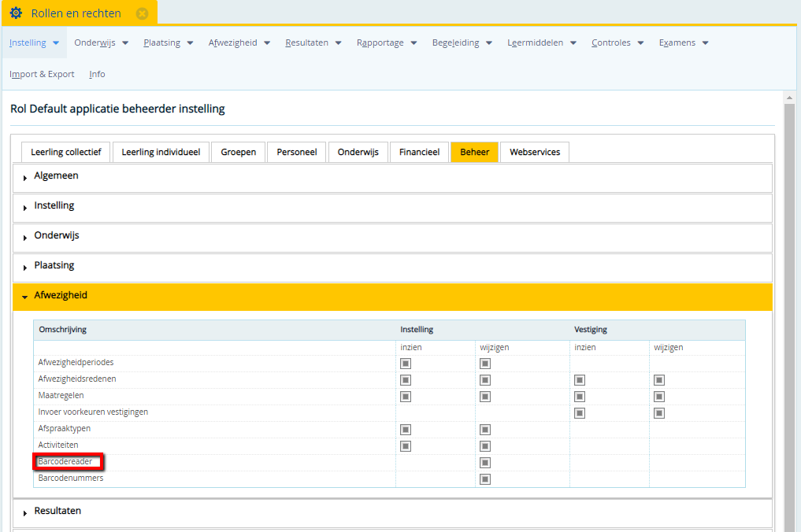Toggle Maatregelen Vestiging wijzigen checkbox
Viewport: 801px width, 532px height.
659,397
